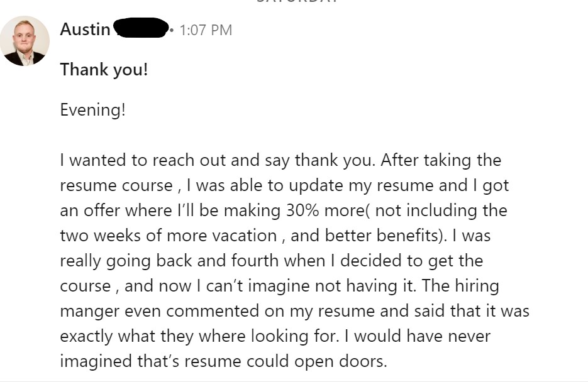Select the bold Thank you! subject line

[x=104, y=70]
